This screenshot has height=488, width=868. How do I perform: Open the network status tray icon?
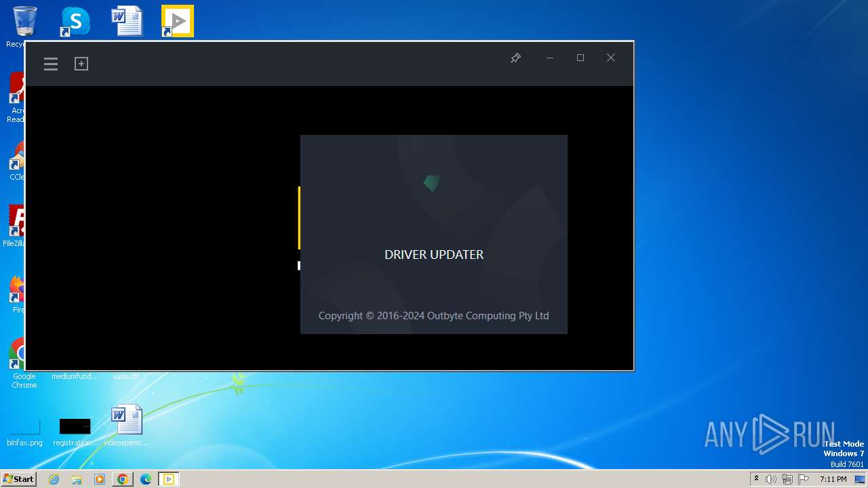[x=787, y=479]
